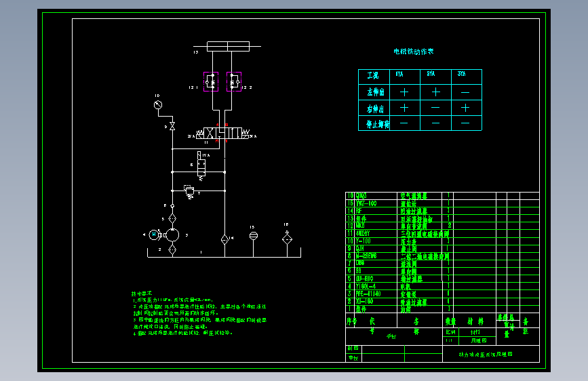Select the 3YA column header cell
This screenshot has height=381, width=588.
467,77
